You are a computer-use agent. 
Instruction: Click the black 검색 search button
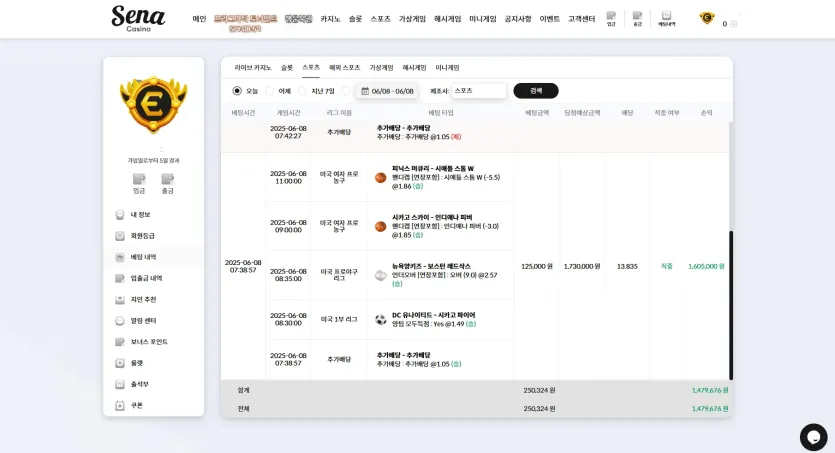point(536,91)
